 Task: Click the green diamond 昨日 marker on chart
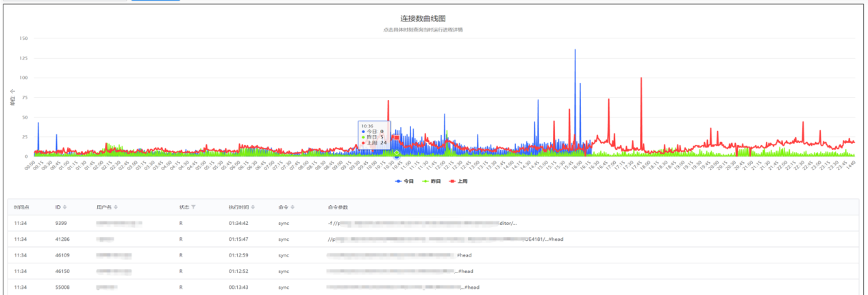coord(397,152)
